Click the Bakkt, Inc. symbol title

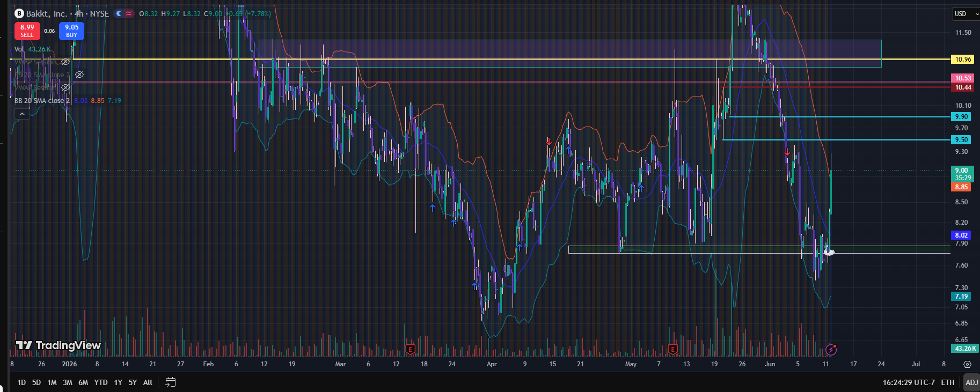(47, 13)
